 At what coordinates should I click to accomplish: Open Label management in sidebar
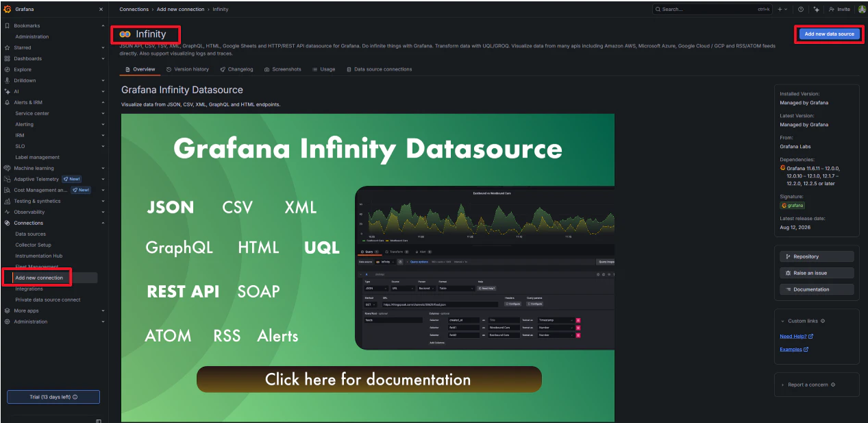38,157
